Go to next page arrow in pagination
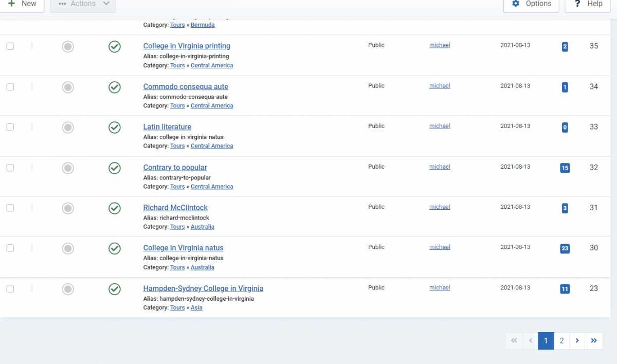This screenshot has width=617, height=364. tap(577, 340)
